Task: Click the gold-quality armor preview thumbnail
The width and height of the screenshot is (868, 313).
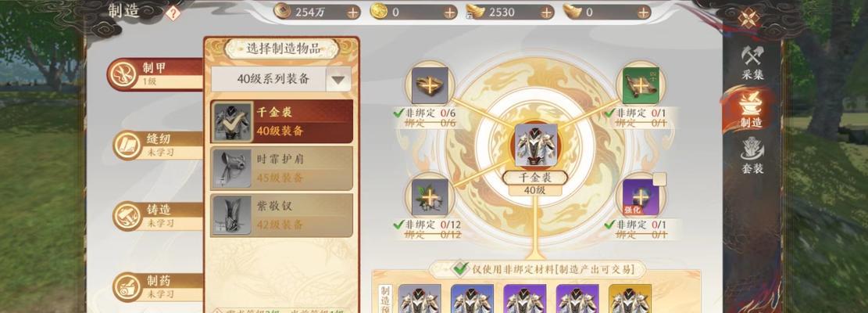Action: tap(630, 299)
